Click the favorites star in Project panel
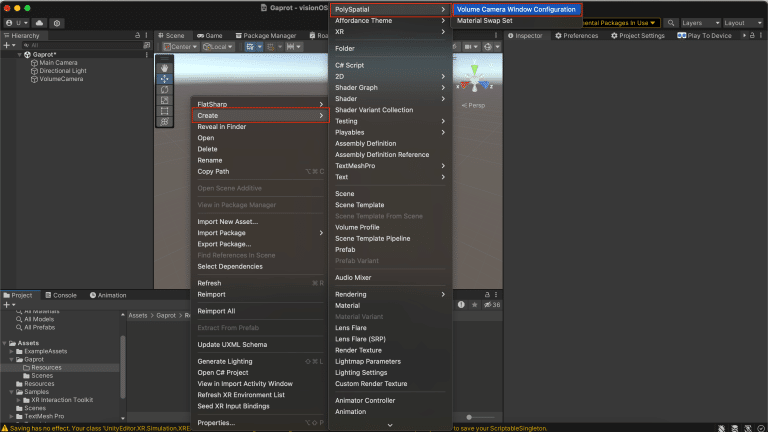The image size is (768, 432). tap(474, 305)
